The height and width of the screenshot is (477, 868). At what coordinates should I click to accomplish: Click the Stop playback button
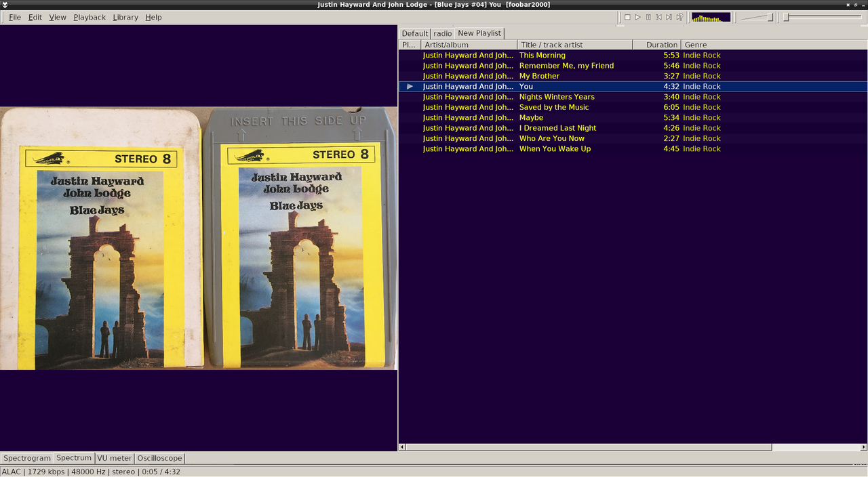coord(627,17)
